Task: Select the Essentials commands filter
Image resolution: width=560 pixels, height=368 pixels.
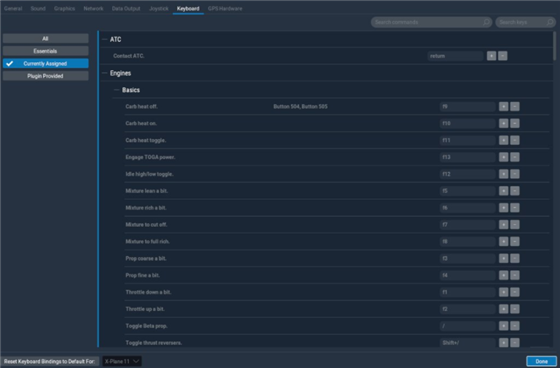Action: 45,51
